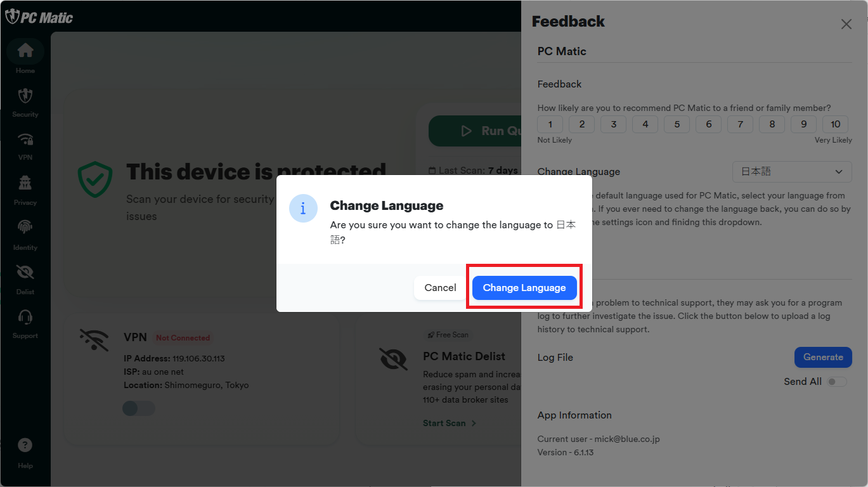Select rating 6 for recommendation
Screen dimensions: 868x487
pyautogui.click(x=709, y=124)
